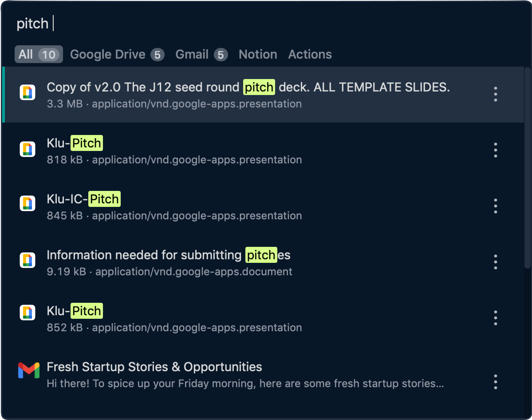Viewport: 532px width, 420px height.
Task: Show options for Information needed for submitting pitches
Action: tap(495, 262)
